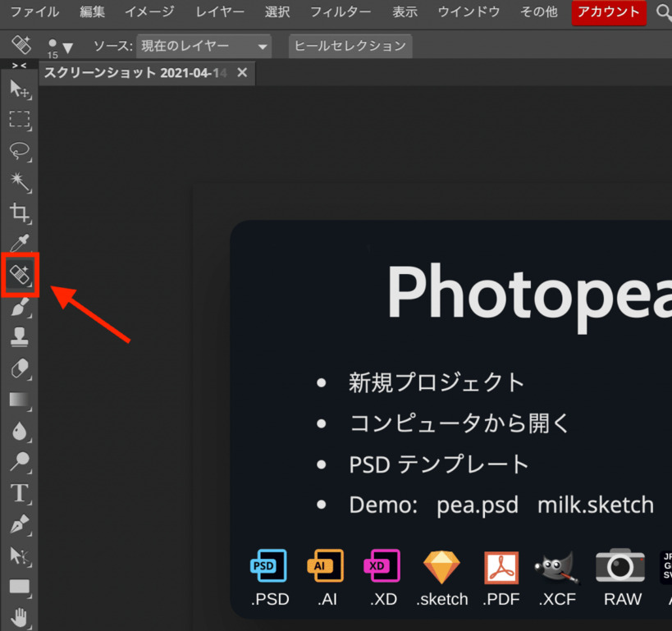This screenshot has width=672, height=631.
Task: Click the 新規プロジェクト link
Action: 437,382
